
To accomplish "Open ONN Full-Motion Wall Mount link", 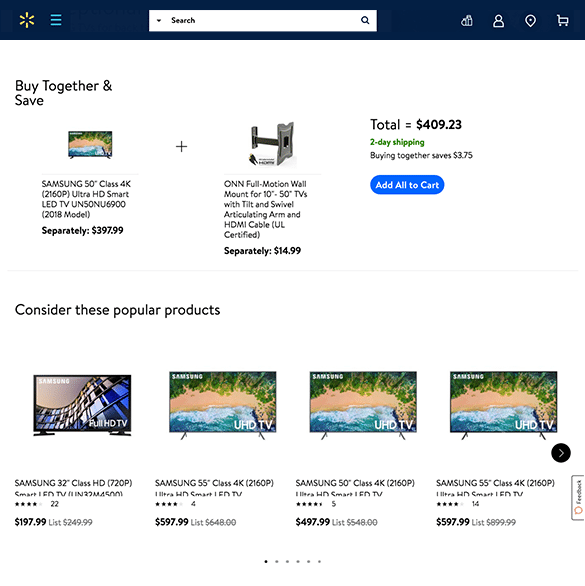I will click(266, 209).
